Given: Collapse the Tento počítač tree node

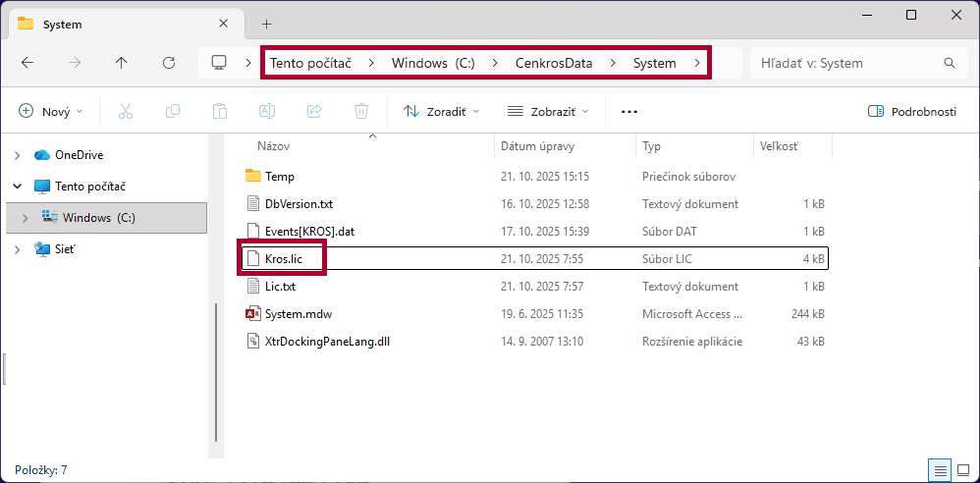Looking at the screenshot, I should (18, 186).
